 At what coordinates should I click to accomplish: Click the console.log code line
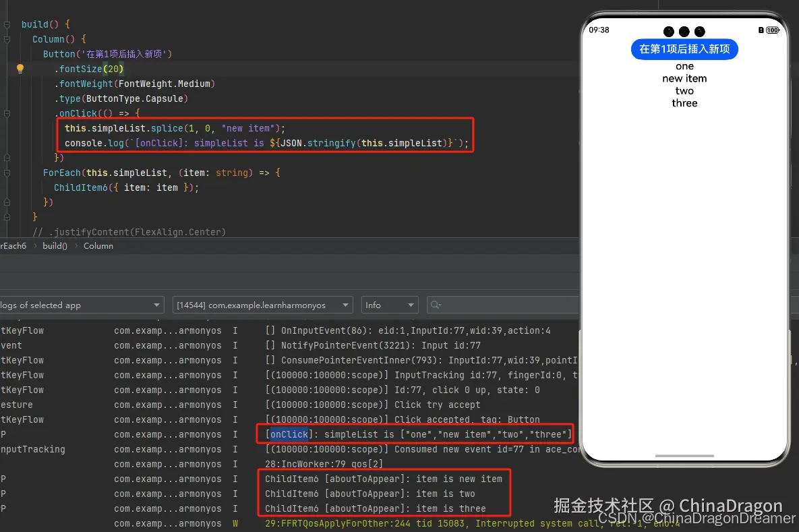click(266, 143)
